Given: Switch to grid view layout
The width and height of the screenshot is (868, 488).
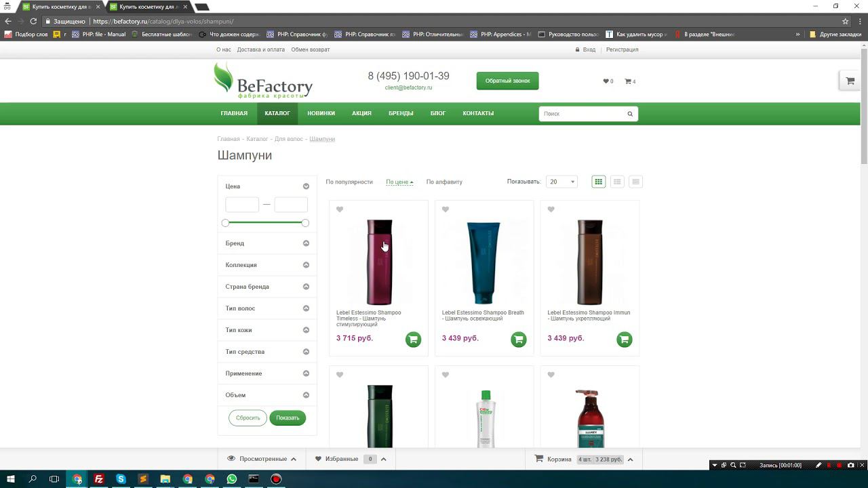Looking at the screenshot, I should click(x=598, y=182).
